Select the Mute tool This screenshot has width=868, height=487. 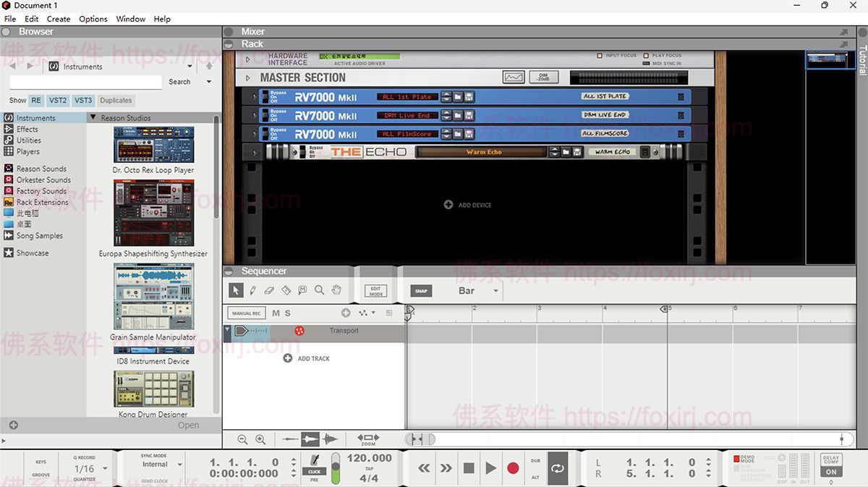[302, 290]
